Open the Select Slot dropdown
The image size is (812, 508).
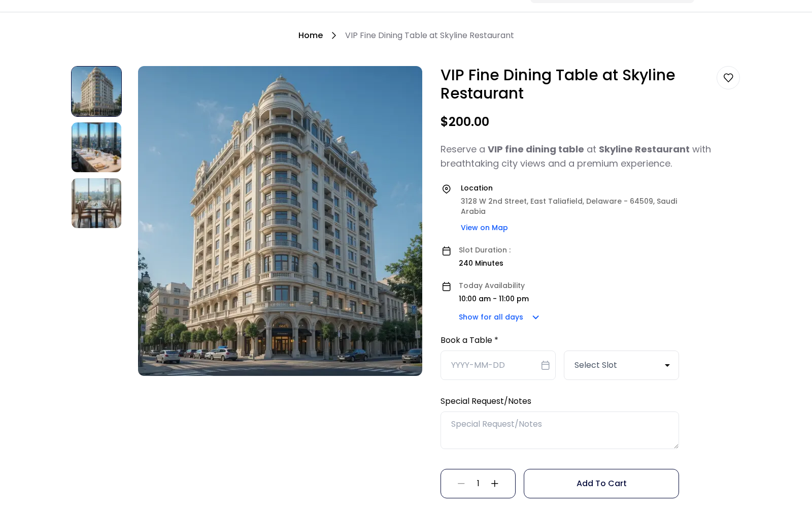pos(621,365)
